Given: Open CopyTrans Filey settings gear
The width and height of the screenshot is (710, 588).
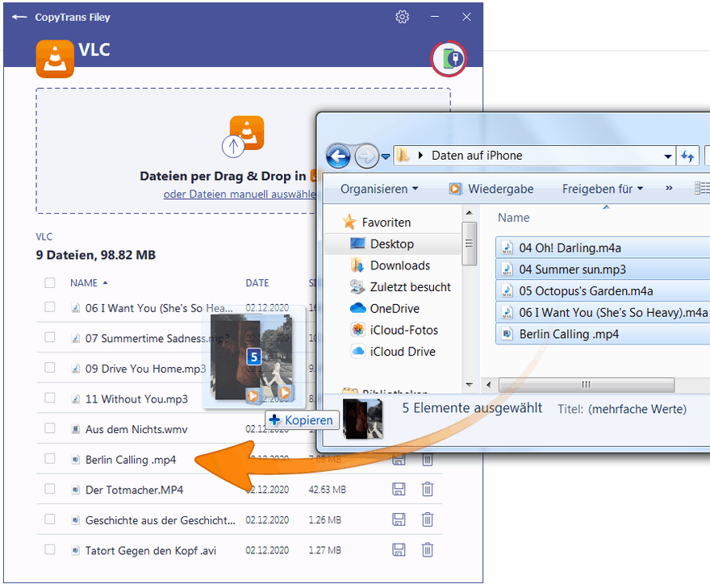Looking at the screenshot, I should (402, 17).
